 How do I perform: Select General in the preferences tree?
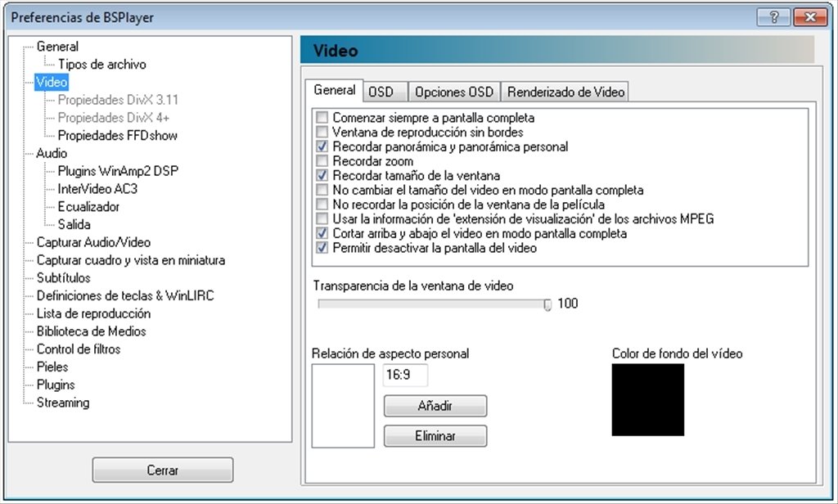coord(58,47)
